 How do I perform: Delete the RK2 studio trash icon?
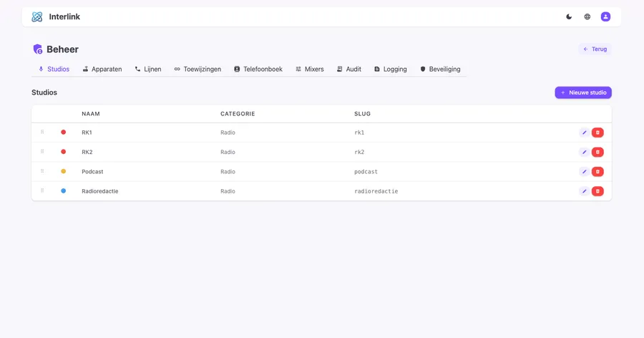[x=597, y=152]
